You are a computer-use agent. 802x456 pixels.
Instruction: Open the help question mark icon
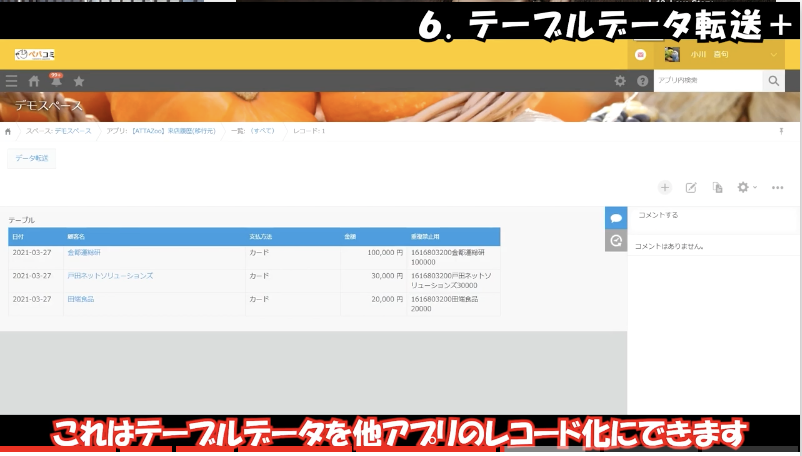coord(642,81)
